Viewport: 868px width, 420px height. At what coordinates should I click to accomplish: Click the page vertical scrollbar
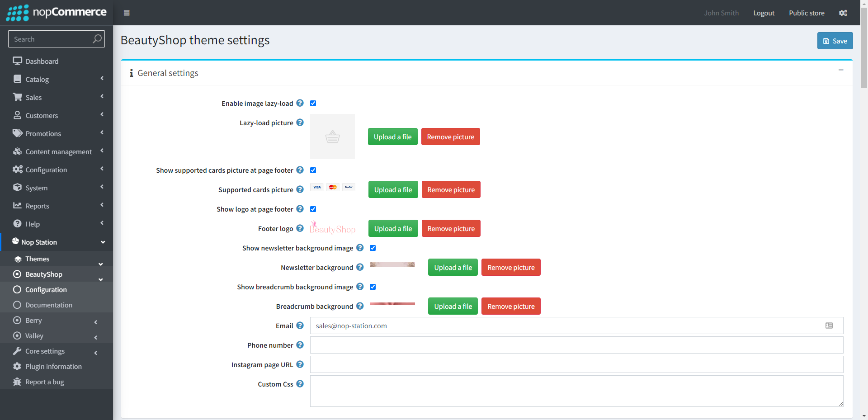(864, 47)
